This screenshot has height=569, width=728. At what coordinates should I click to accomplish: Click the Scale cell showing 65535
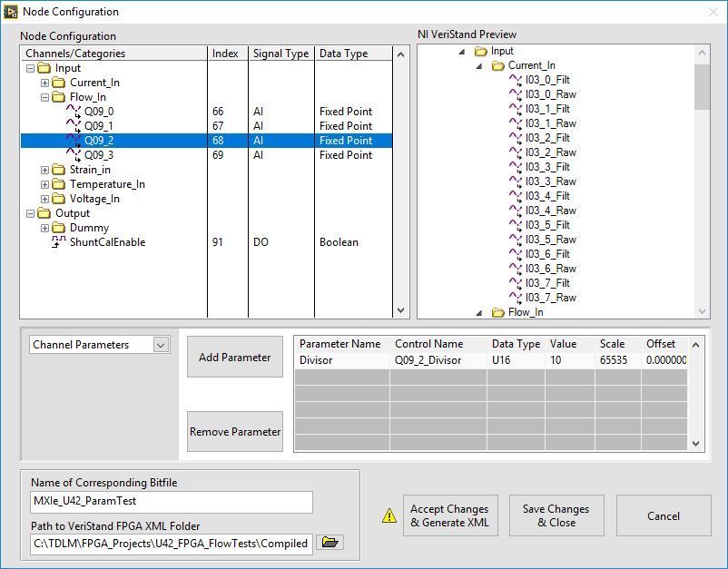click(618, 360)
